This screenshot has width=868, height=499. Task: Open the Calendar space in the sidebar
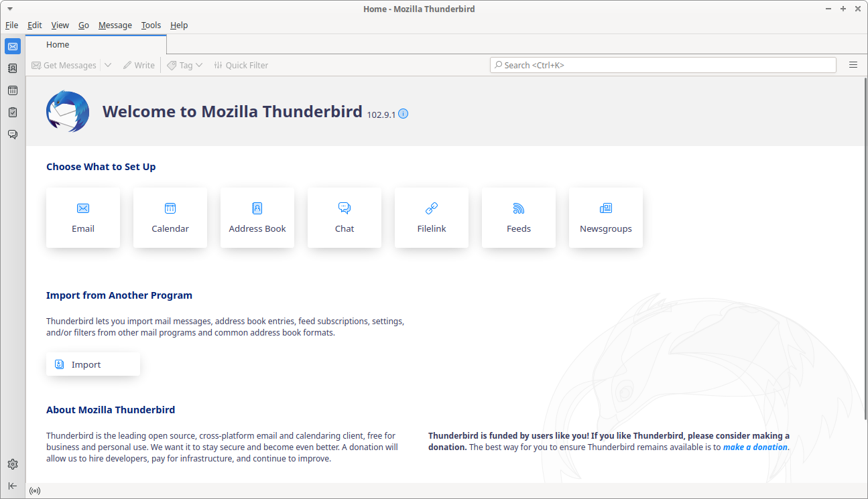pyautogui.click(x=13, y=90)
